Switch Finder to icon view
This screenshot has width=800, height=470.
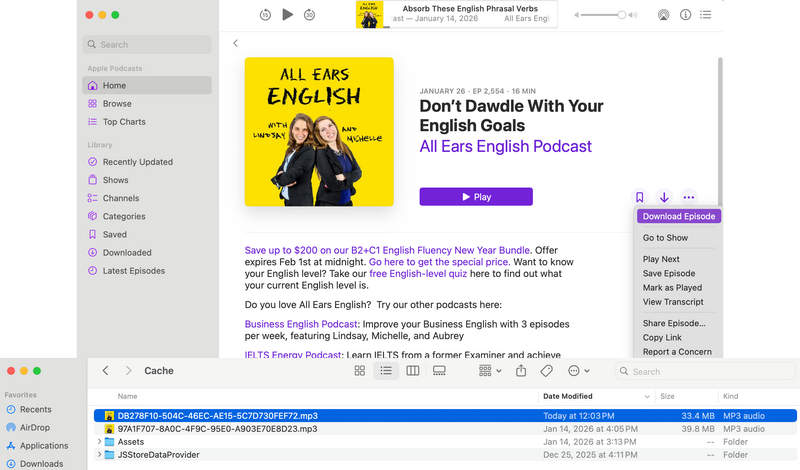[x=360, y=370]
